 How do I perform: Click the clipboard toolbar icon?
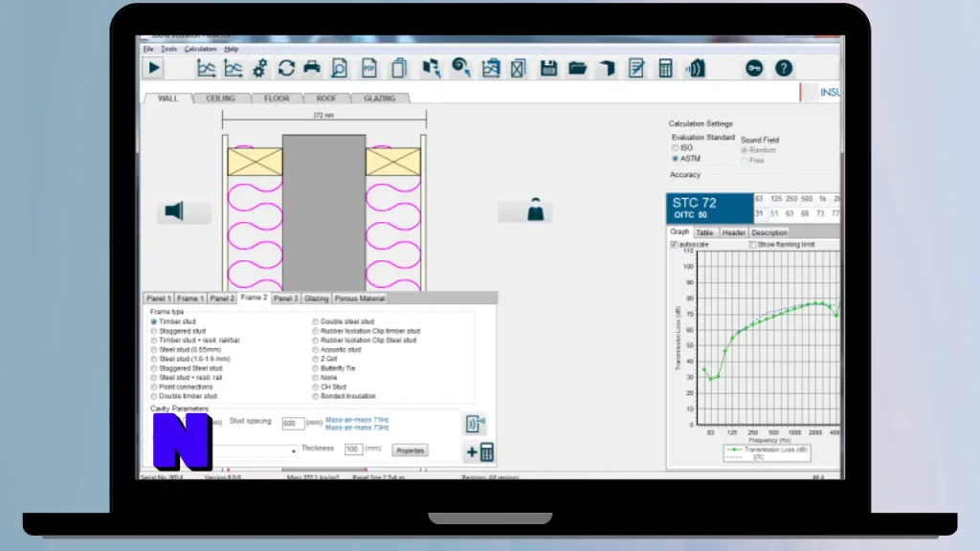(399, 68)
